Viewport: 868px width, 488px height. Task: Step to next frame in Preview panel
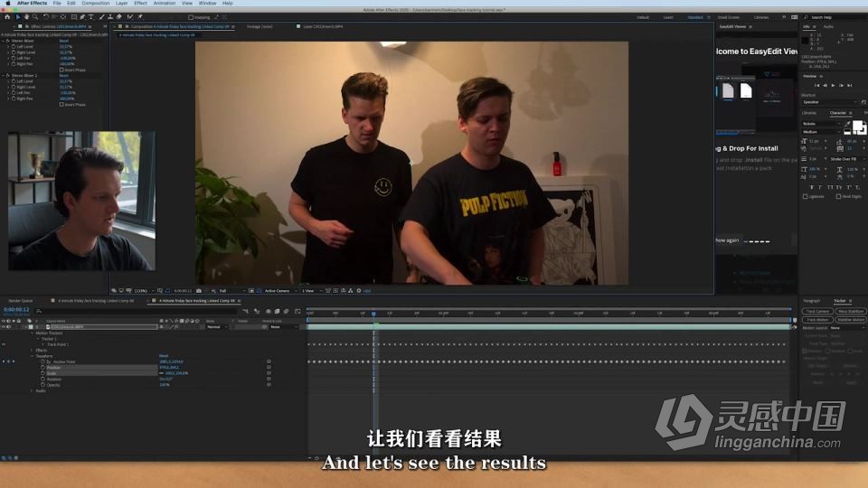pos(842,85)
